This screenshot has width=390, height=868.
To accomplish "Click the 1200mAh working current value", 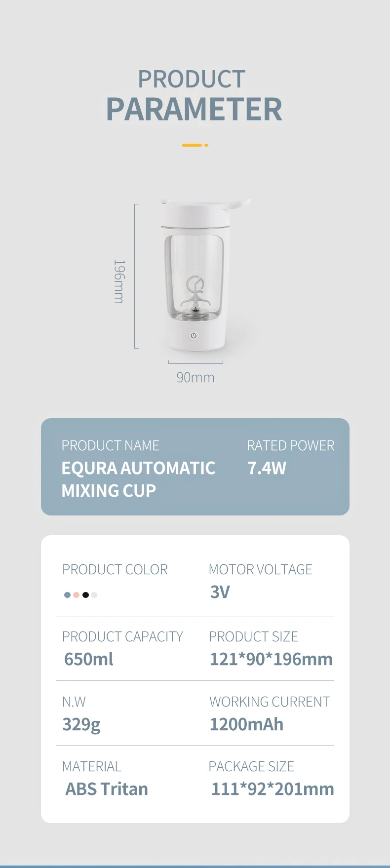I will pos(247,724).
